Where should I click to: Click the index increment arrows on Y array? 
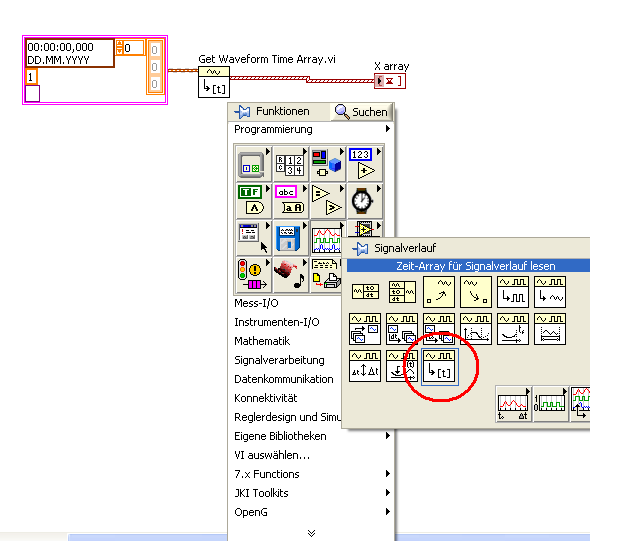pos(119,48)
